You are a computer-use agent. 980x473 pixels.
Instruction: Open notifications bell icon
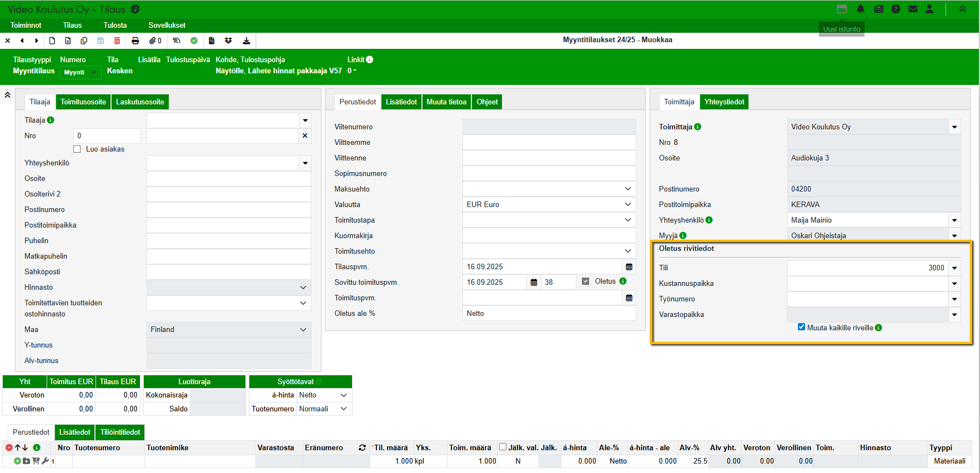(x=860, y=9)
